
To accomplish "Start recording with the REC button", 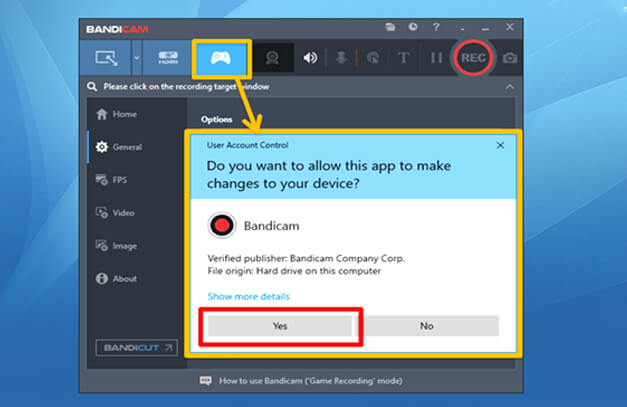I will coord(473,58).
